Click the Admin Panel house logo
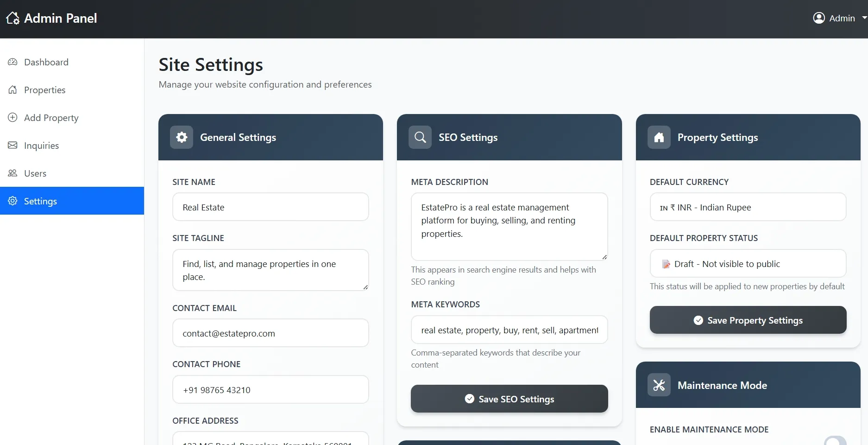The image size is (868, 445). (x=12, y=18)
